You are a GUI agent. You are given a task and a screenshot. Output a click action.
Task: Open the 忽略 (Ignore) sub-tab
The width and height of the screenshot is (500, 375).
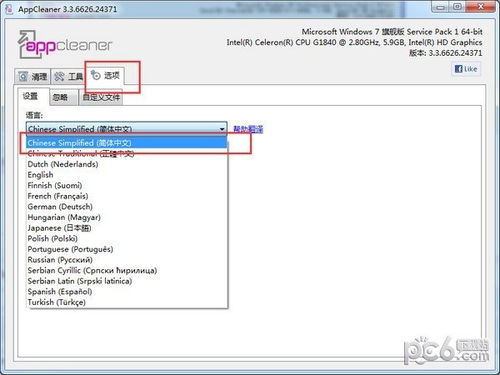pos(60,97)
